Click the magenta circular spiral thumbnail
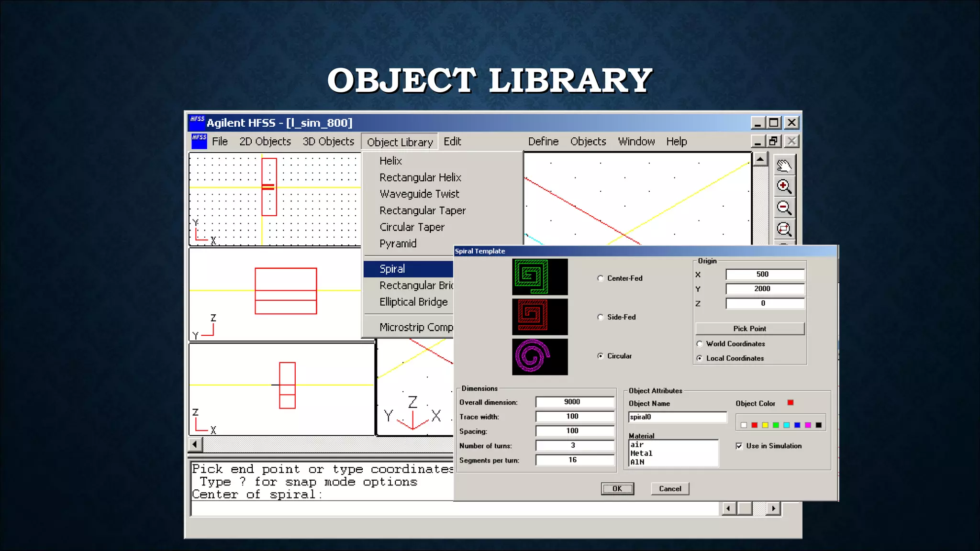Viewport: 980px width, 551px height. pos(540,357)
